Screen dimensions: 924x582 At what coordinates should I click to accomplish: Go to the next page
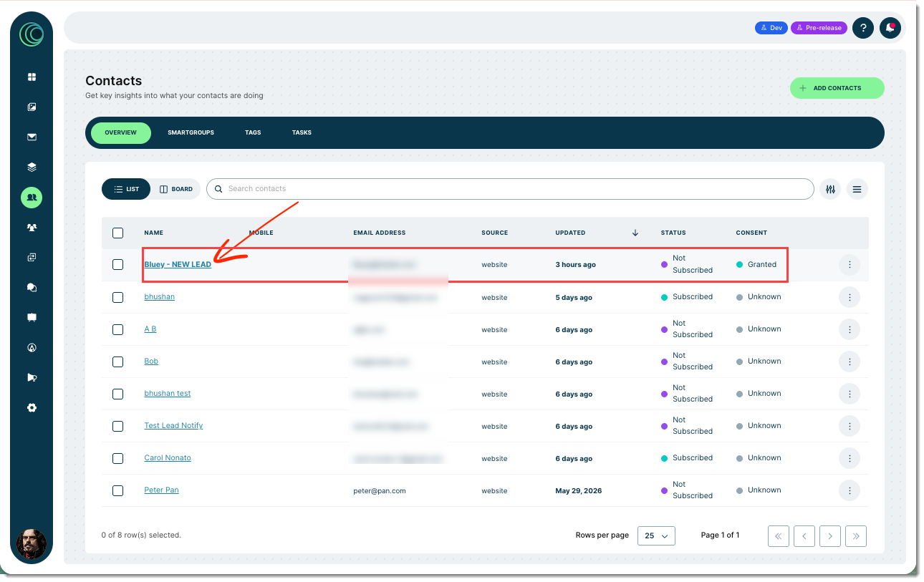coord(830,535)
